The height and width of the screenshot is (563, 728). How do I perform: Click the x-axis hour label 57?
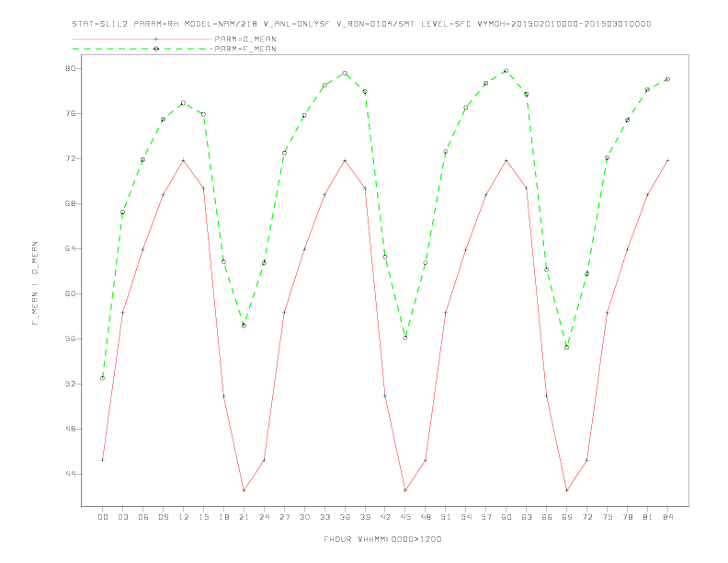click(x=486, y=517)
